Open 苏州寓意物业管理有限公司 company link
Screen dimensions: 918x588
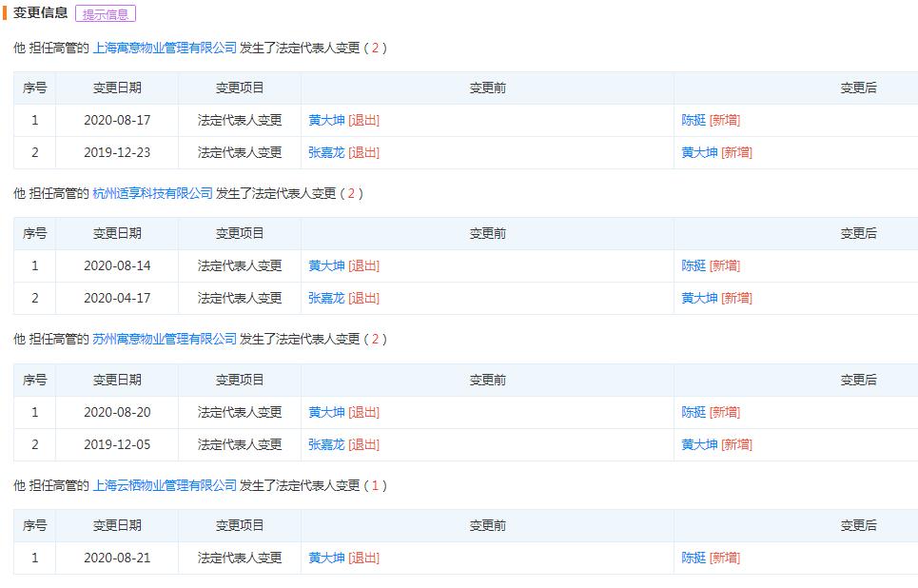165,339
